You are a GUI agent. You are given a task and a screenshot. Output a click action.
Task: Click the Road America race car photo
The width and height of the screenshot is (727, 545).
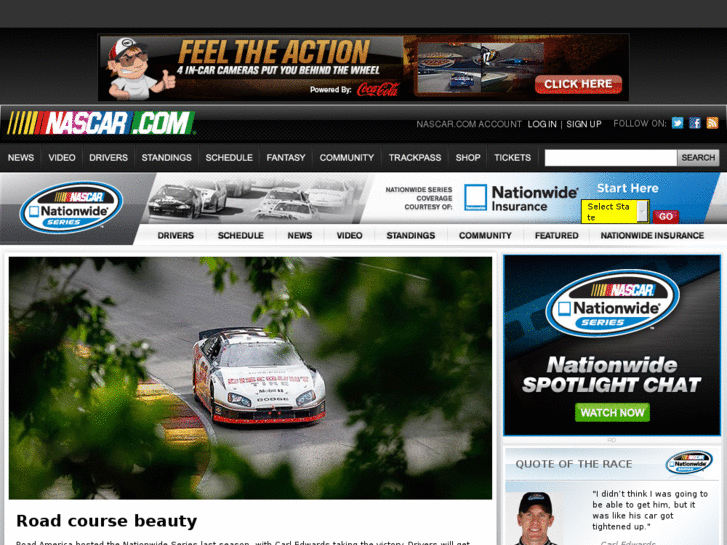[x=250, y=378]
